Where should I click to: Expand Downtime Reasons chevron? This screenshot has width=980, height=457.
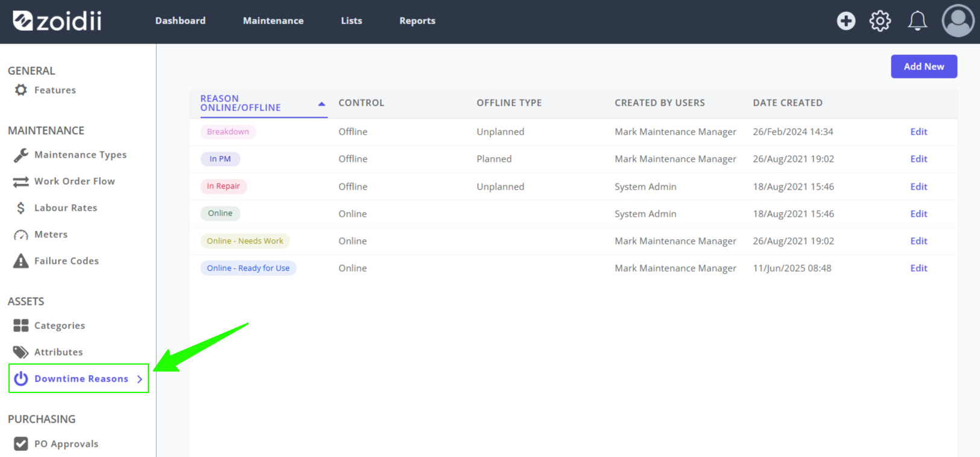[x=140, y=379]
